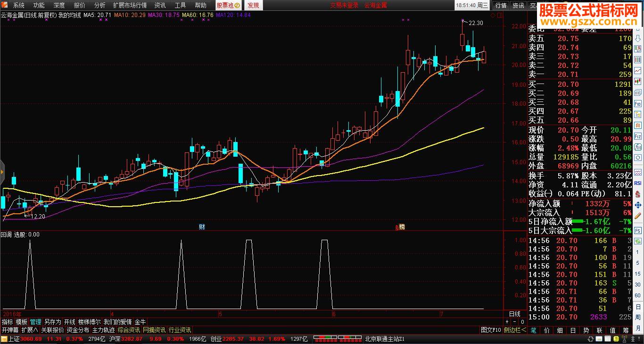Open 综合资讯 tab
The width and height of the screenshot is (644, 344).
[129, 330]
